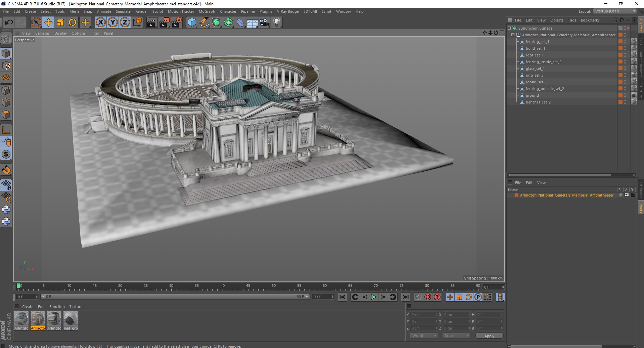Select benches_set_2 object
This screenshot has height=348, width=644.
click(x=538, y=102)
